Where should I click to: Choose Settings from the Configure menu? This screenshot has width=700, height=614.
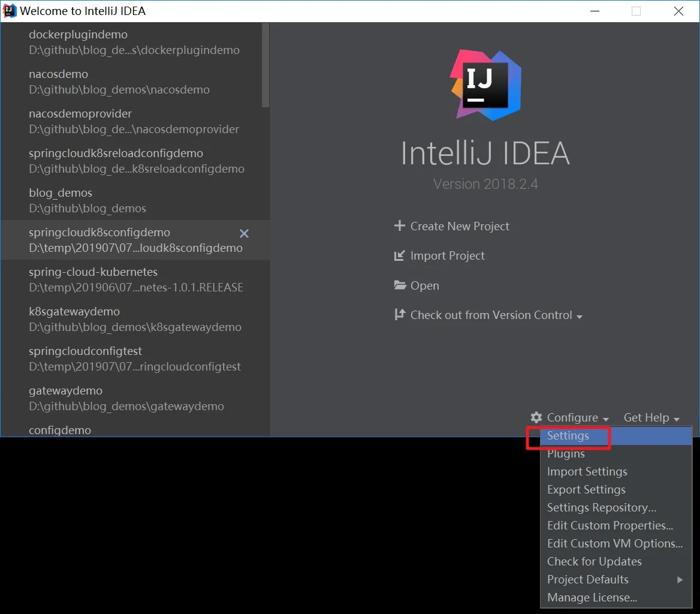click(616, 436)
